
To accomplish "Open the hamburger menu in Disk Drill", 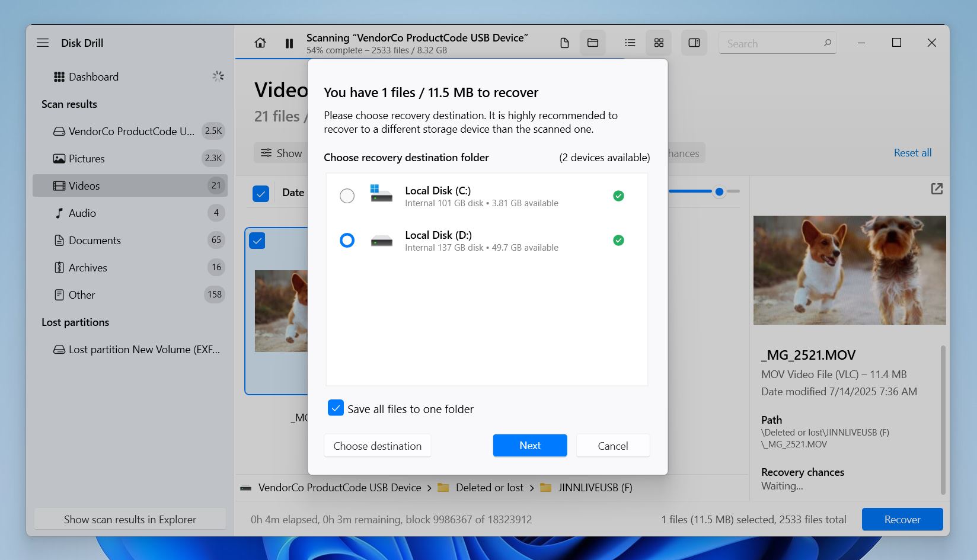I will tap(43, 43).
